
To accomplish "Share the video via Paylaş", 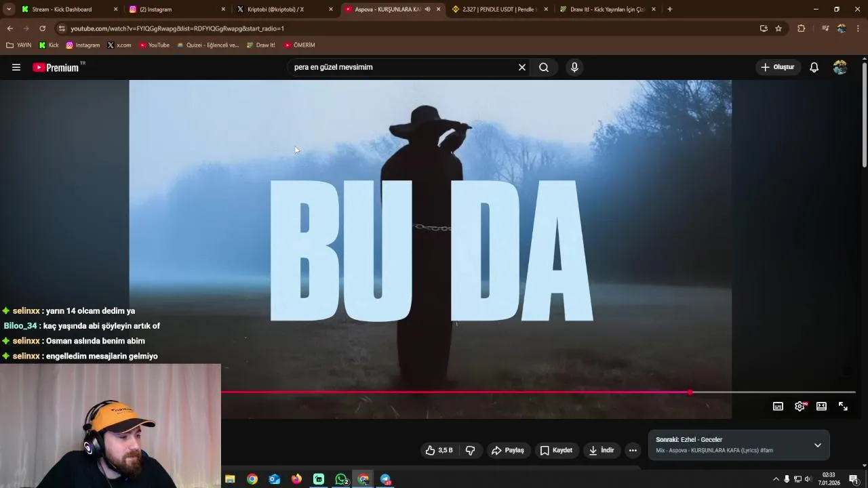I will pyautogui.click(x=508, y=450).
